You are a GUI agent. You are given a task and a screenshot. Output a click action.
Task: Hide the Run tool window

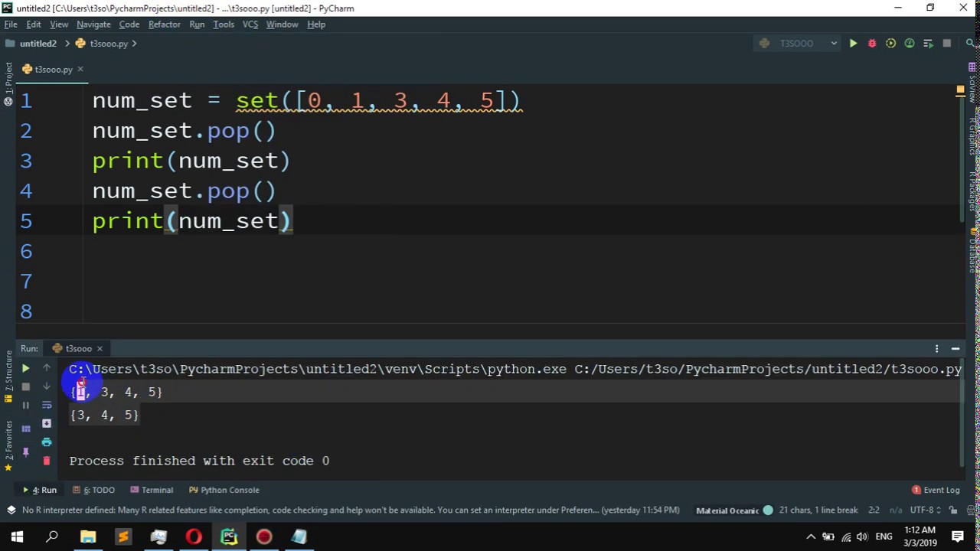point(955,348)
